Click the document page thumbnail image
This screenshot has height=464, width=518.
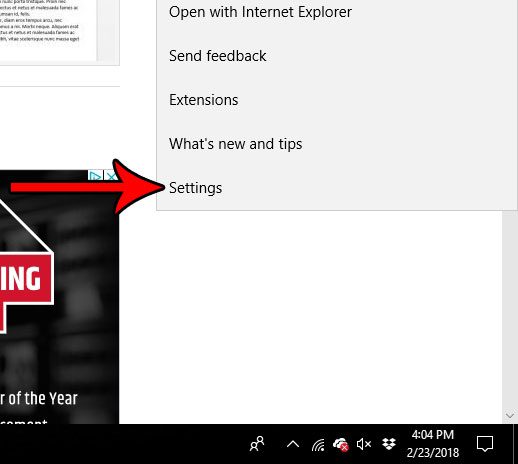click(59, 32)
